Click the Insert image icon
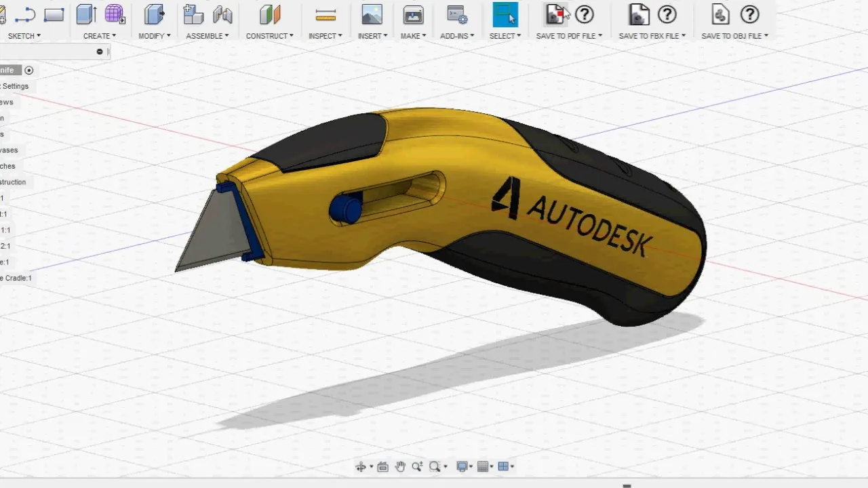Screen dimensions: 868x488 click(372, 14)
